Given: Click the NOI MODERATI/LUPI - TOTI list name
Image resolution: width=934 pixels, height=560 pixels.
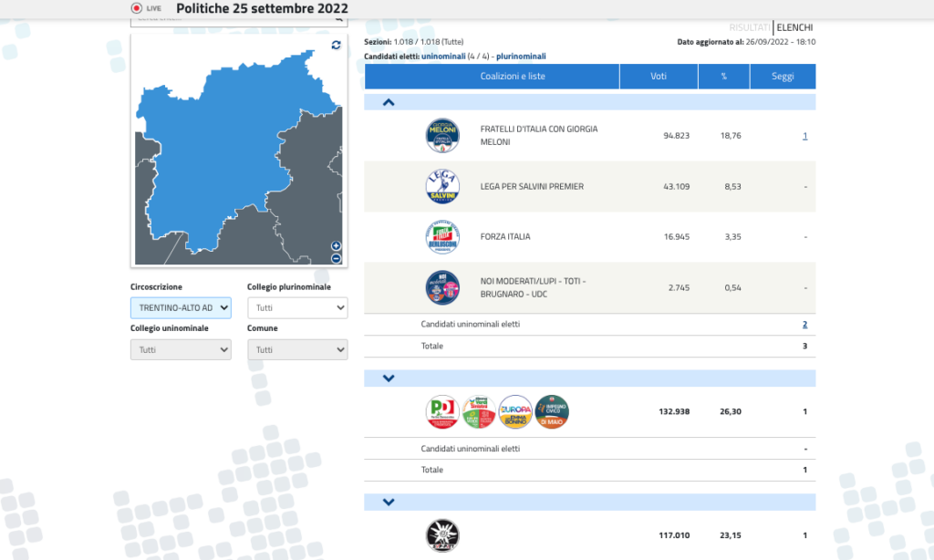Looking at the screenshot, I should click(x=533, y=287).
